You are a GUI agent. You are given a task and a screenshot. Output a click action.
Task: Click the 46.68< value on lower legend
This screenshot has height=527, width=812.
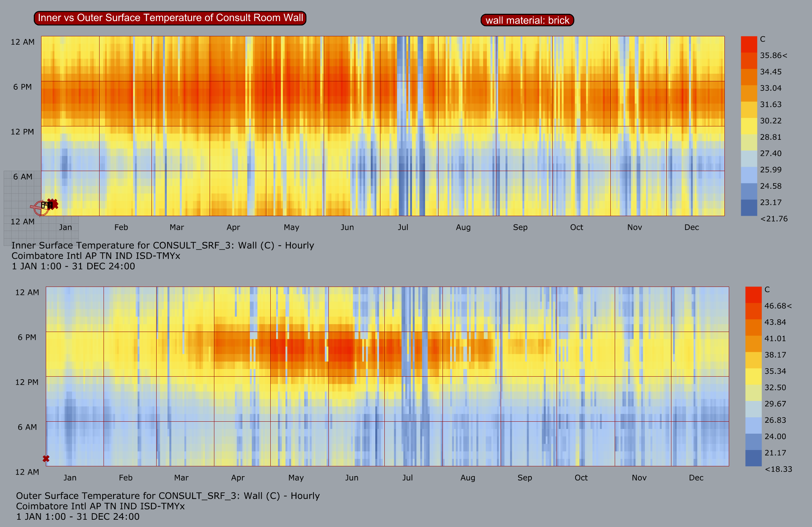click(x=778, y=306)
